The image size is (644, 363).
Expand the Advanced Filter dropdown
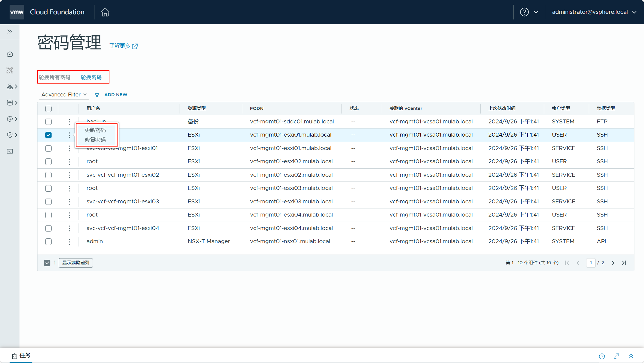[64, 95]
